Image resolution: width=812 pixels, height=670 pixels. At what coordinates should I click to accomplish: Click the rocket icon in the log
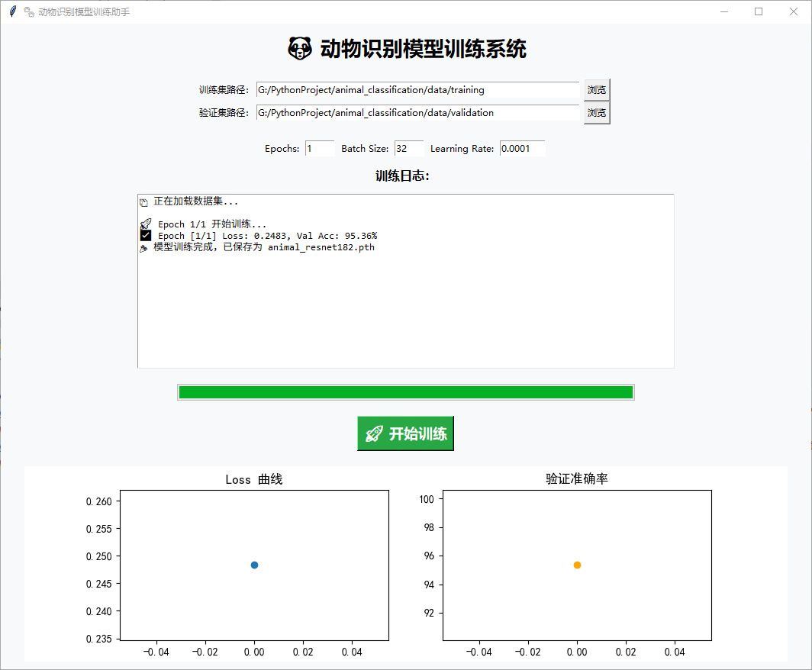[146, 224]
